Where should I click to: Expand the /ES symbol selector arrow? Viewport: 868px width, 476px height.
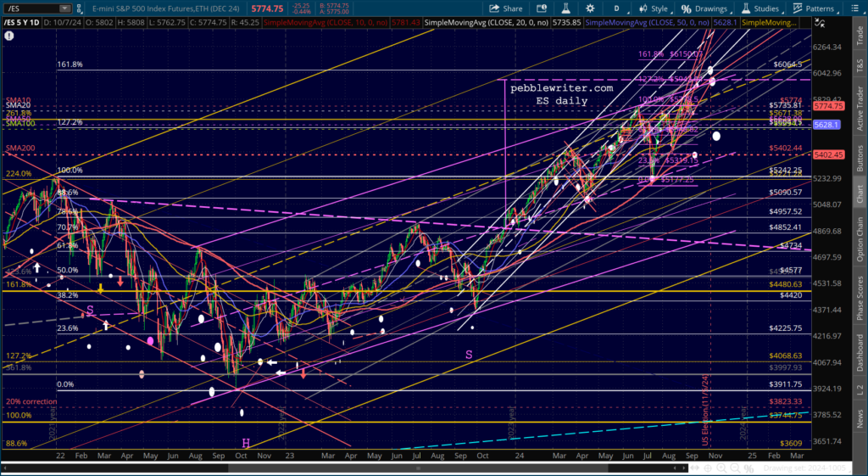click(64, 8)
